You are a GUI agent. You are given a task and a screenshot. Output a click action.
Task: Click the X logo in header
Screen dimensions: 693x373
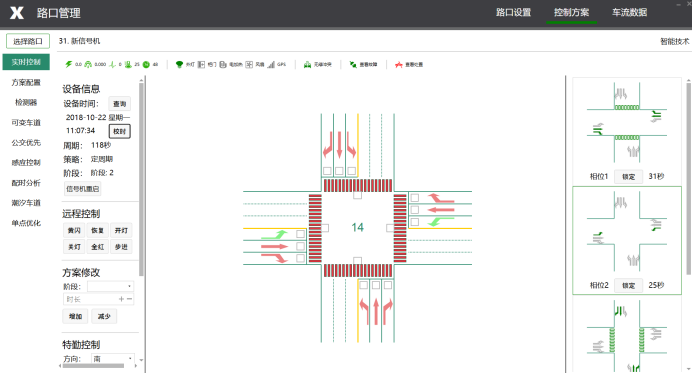pos(17,13)
